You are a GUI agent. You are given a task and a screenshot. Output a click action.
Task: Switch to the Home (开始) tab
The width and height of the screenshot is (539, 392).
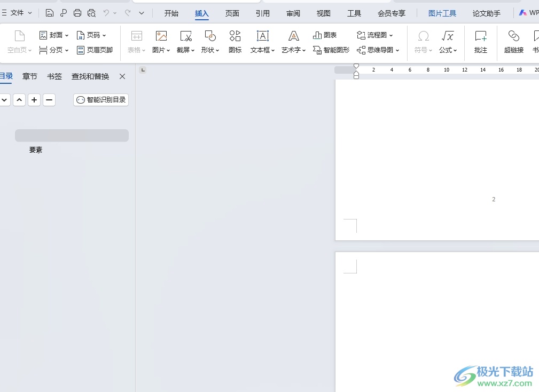pos(171,13)
